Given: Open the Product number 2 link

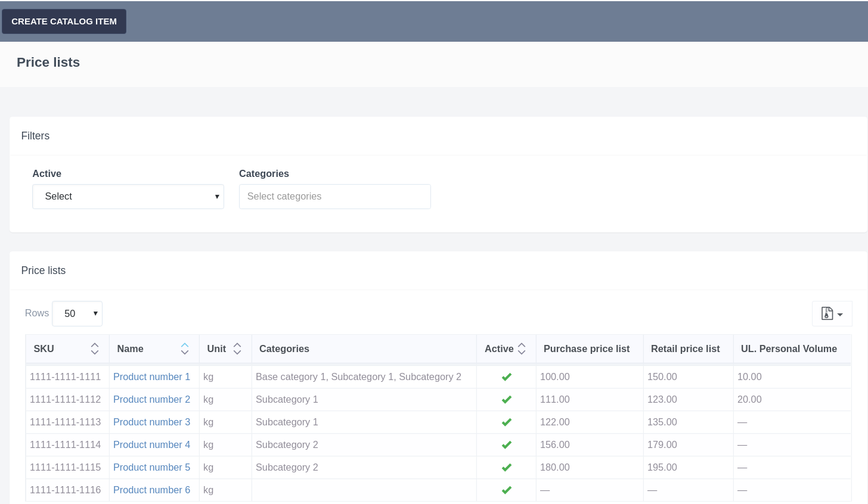Looking at the screenshot, I should [x=151, y=400].
